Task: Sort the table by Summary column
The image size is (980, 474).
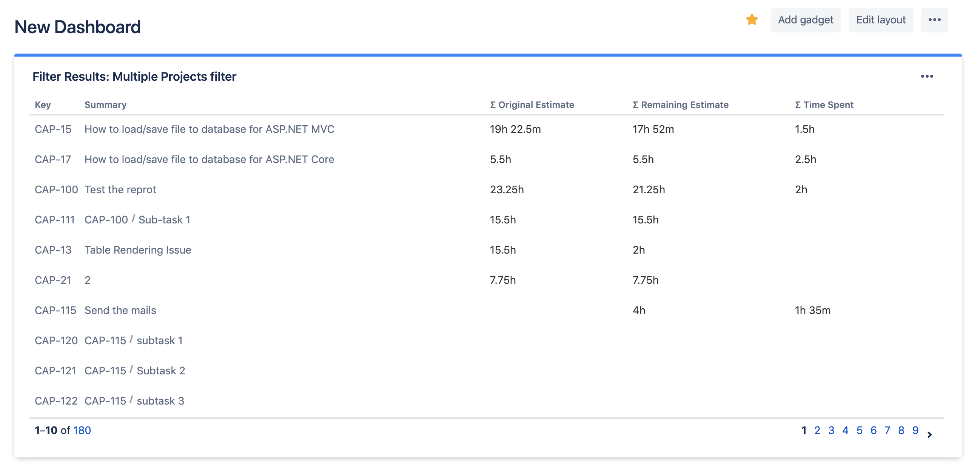Action: click(106, 105)
